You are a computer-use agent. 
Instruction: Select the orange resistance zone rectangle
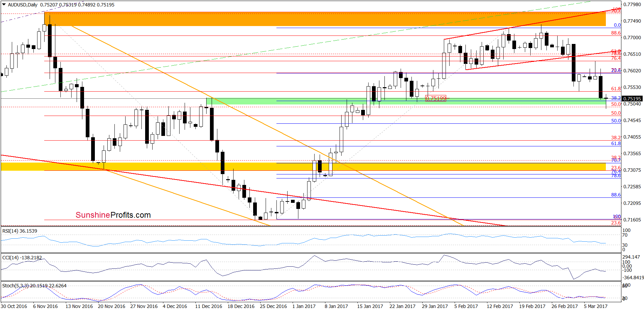tap(325, 19)
